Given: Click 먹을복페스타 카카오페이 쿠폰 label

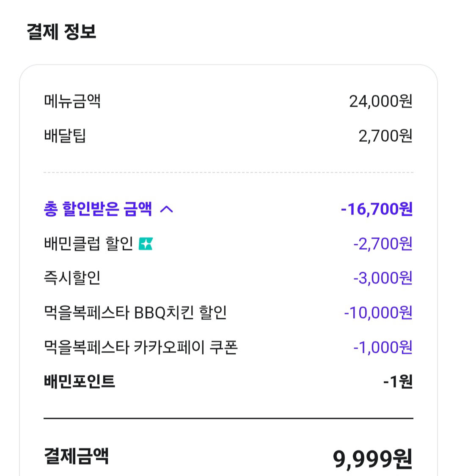Looking at the screenshot, I should point(141,347).
